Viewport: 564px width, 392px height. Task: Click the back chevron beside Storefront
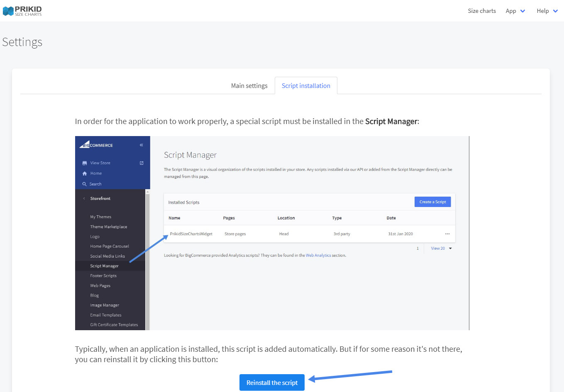[x=84, y=198]
